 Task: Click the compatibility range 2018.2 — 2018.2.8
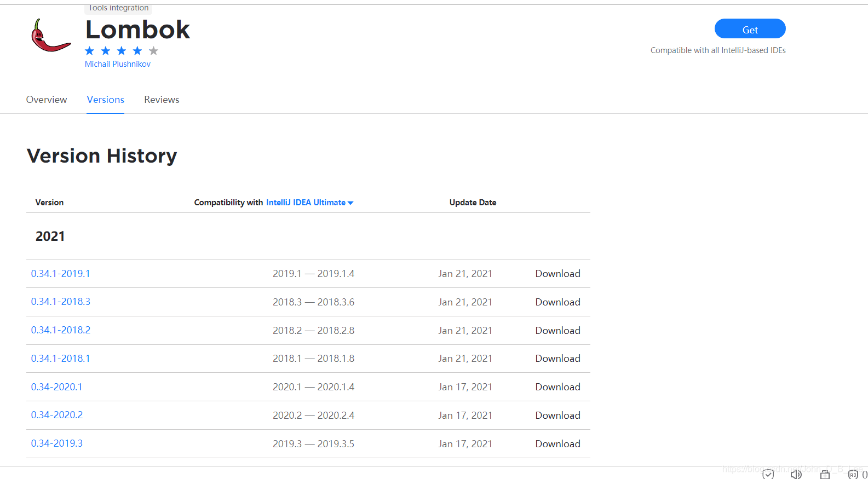[x=313, y=331]
